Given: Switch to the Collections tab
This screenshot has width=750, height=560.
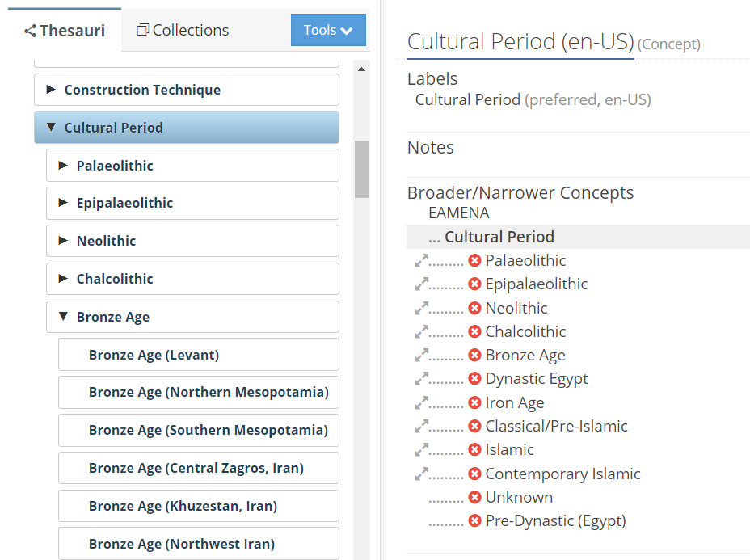Looking at the screenshot, I should point(183,31).
